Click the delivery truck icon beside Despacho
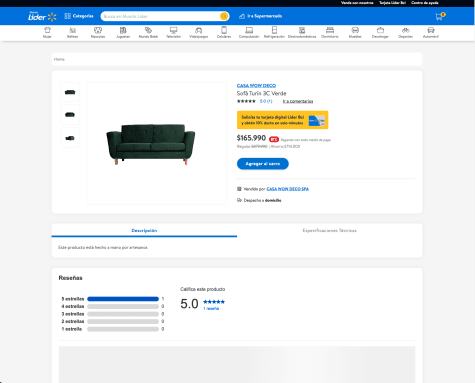Viewport: 475px width, 383px height. [x=239, y=200]
